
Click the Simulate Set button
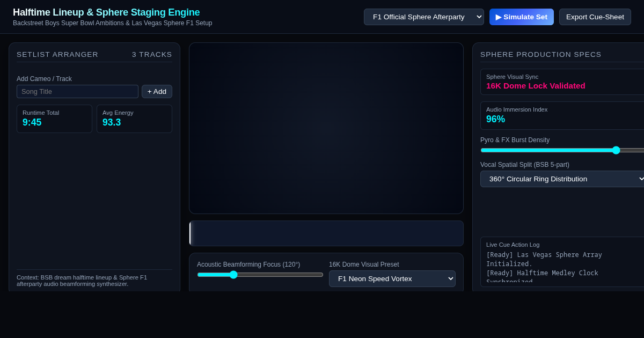click(522, 17)
